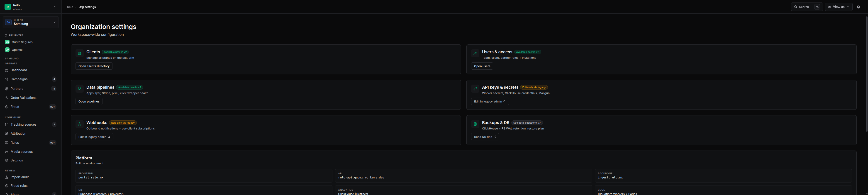
Task: Click Edit in legacy admin under Webhooks
Action: tap(94, 137)
